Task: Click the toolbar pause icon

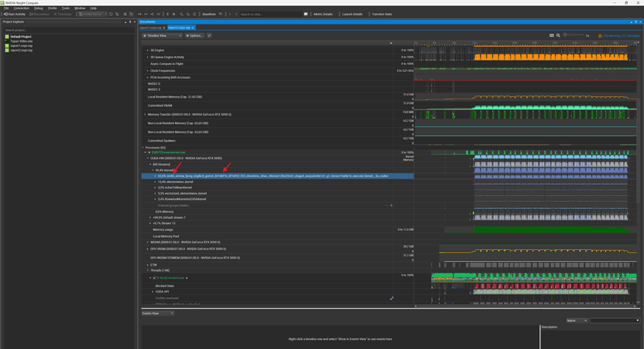Action: tap(167, 14)
